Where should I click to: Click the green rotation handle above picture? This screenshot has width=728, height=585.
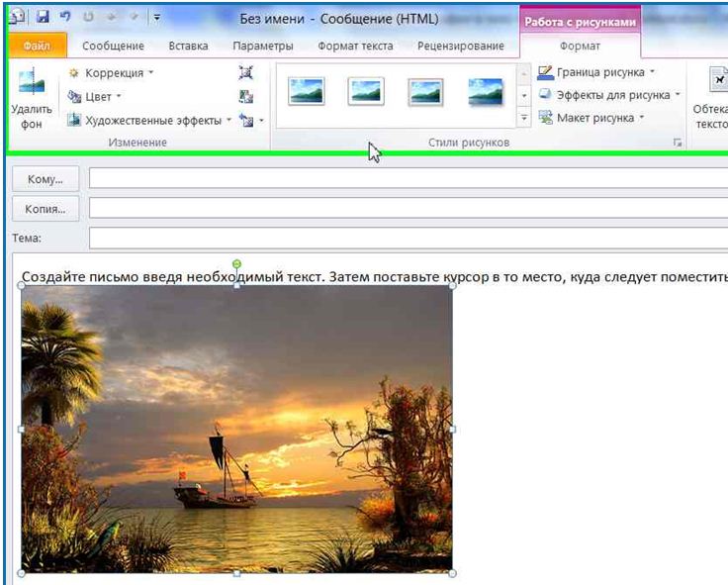click(x=236, y=264)
